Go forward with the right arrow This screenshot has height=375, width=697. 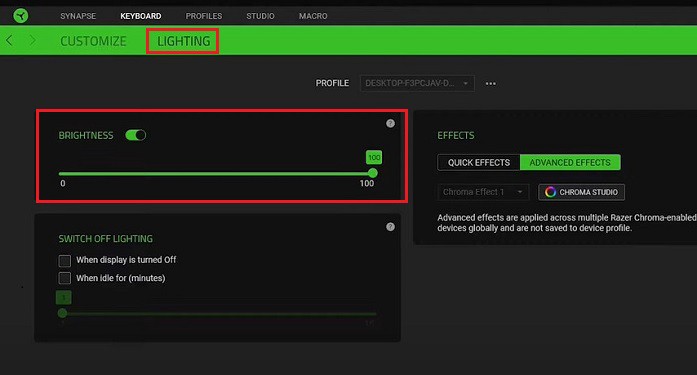point(32,40)
